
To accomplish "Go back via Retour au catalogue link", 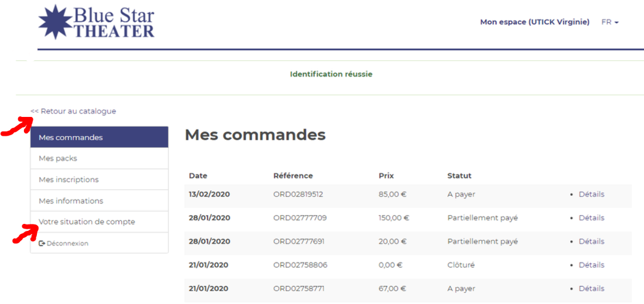I will click(x=73, y=111).
